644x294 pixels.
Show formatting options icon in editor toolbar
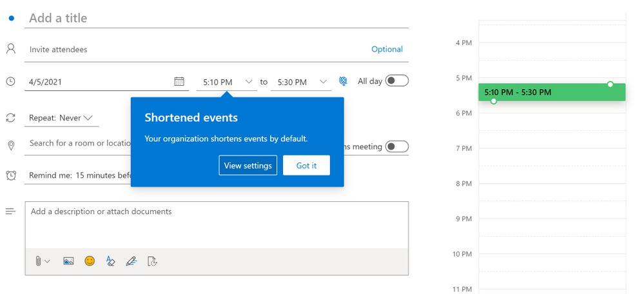(110, 260)
